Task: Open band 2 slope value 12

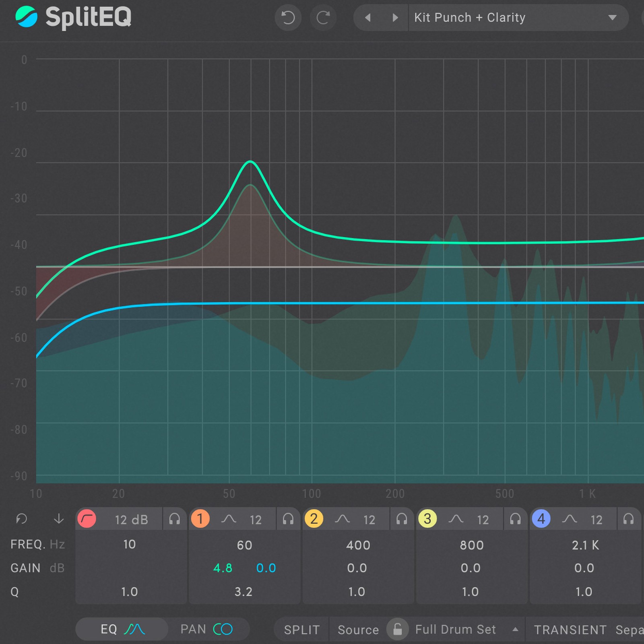Action: 369,520
